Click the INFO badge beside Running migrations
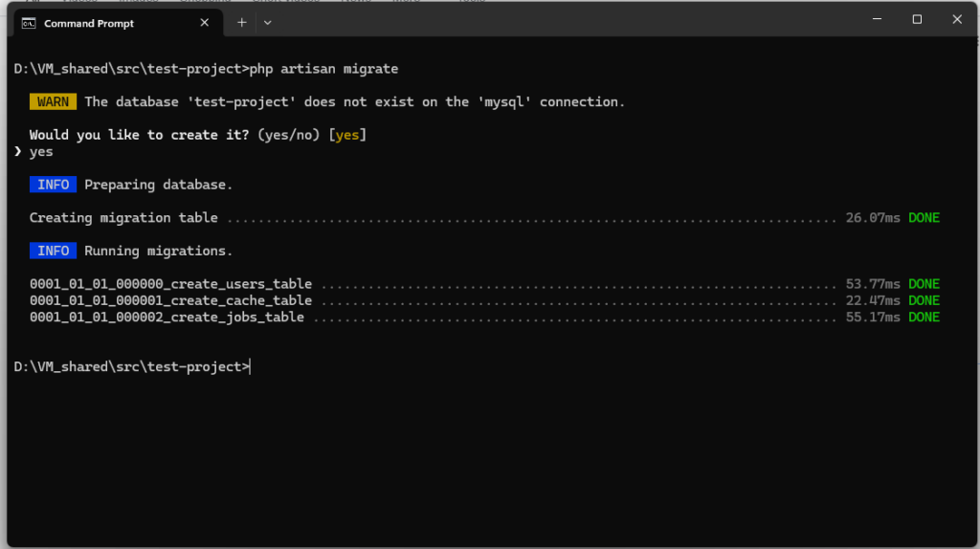The height and width of the screenshot is (549, 980). [53, 251]
